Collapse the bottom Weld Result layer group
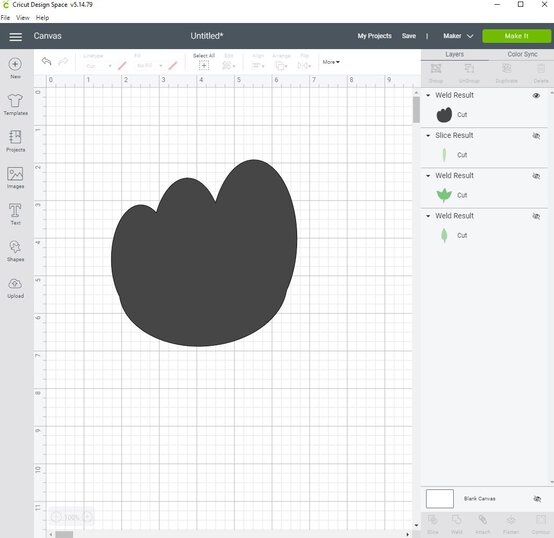Image resolution: width=554 pixels, height=538 pixels. pyautogui.click(x=428, y=216)
